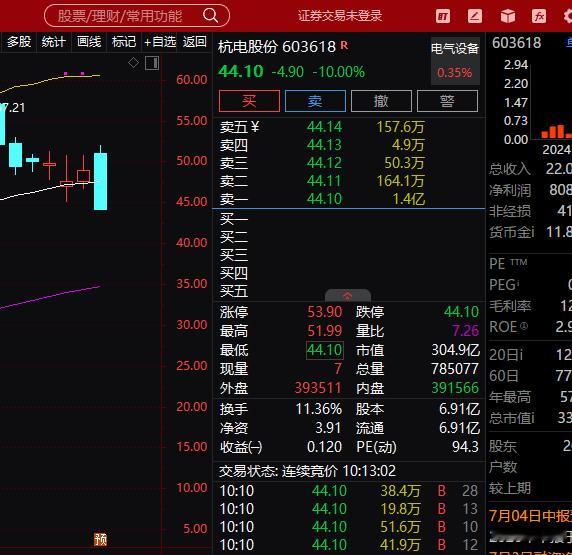572x555 pixels.
Task: Select 卖三 price 44.12
Action: (x=324, y=163)
